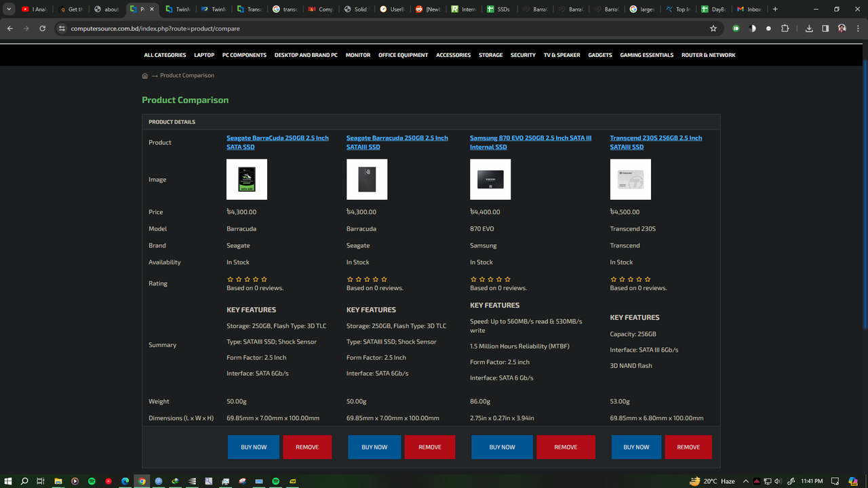
Task: Toggle the browser side panel icon
Action: point(825,28)
